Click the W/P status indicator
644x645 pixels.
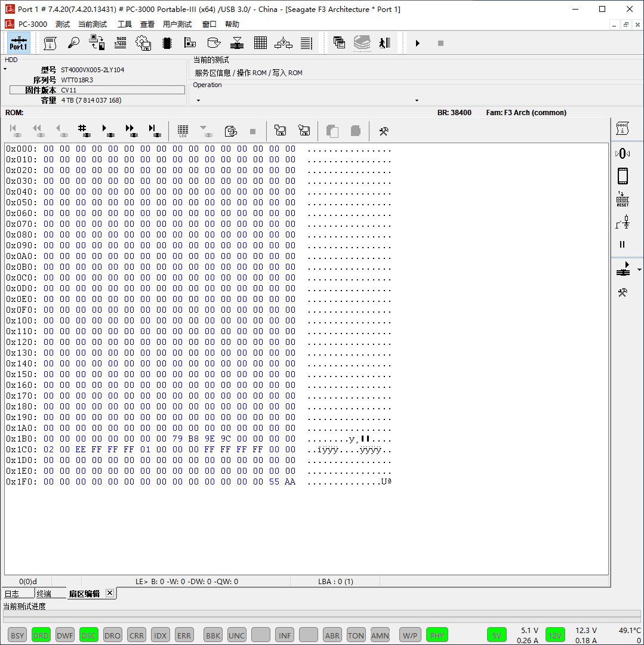click(410, 635)
